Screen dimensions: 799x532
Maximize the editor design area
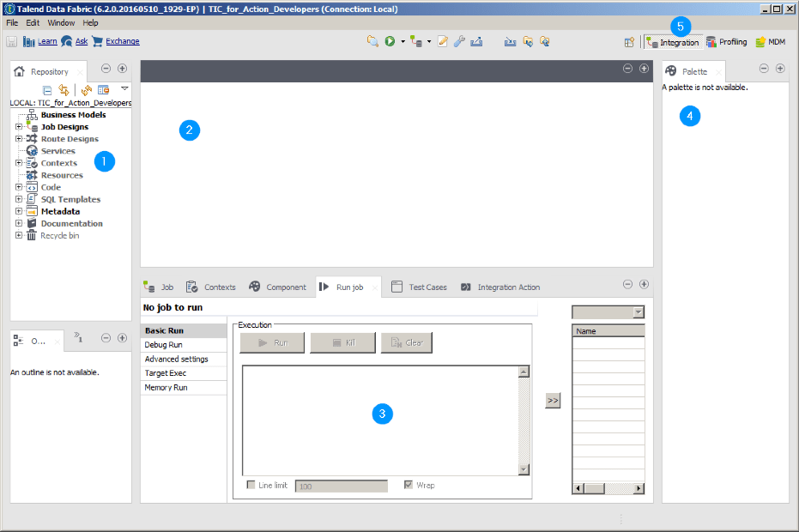pos(644,69)
